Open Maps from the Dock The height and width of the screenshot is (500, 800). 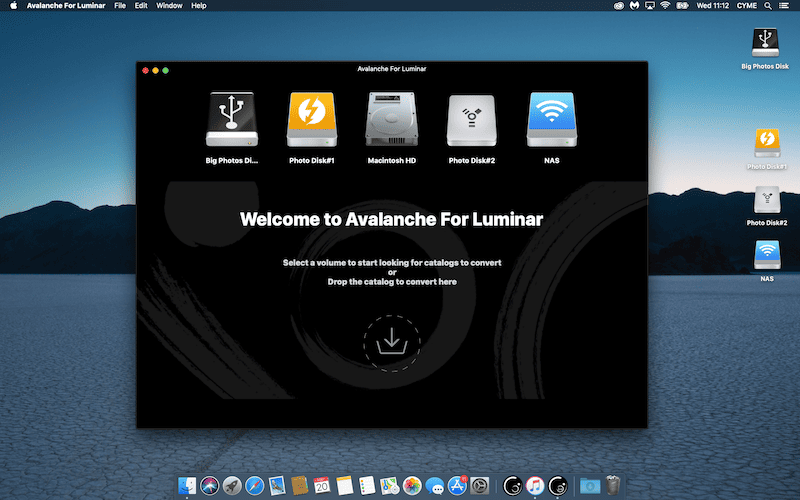389,485
